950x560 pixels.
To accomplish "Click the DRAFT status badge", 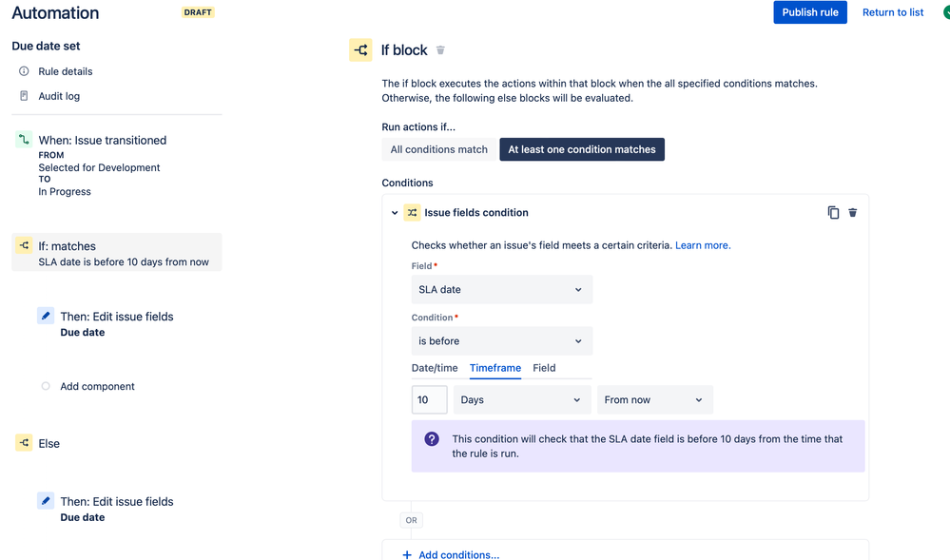I will coord(198,12).
